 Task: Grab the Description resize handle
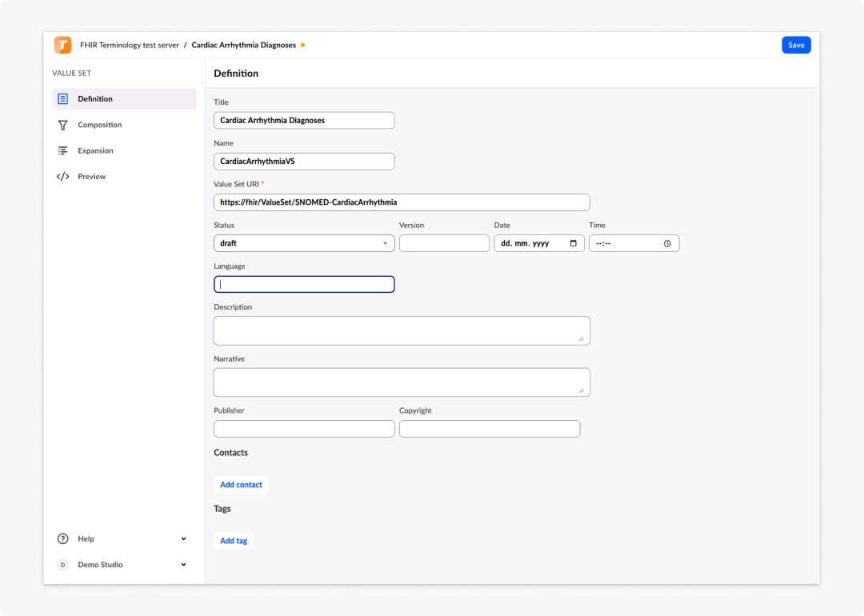582,339
